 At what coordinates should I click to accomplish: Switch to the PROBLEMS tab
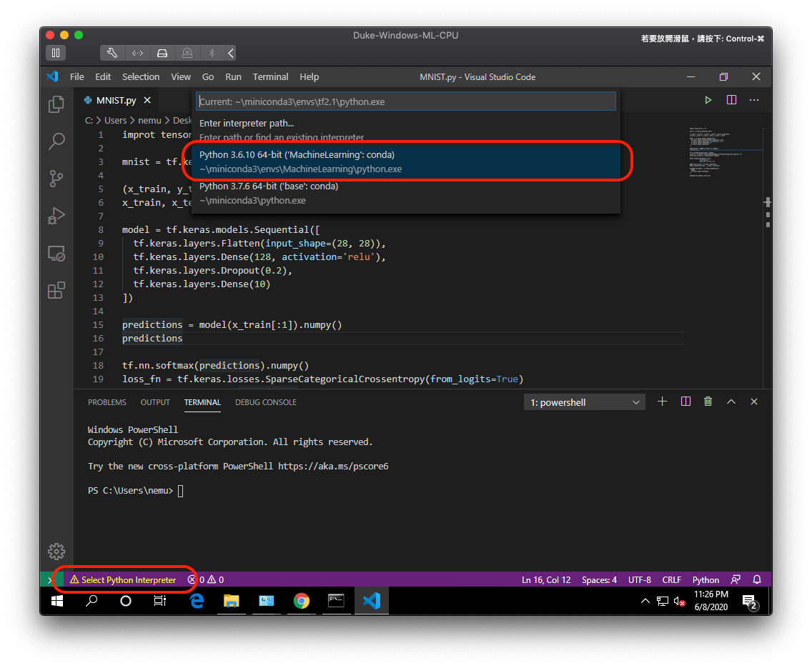tap(107, 402)
